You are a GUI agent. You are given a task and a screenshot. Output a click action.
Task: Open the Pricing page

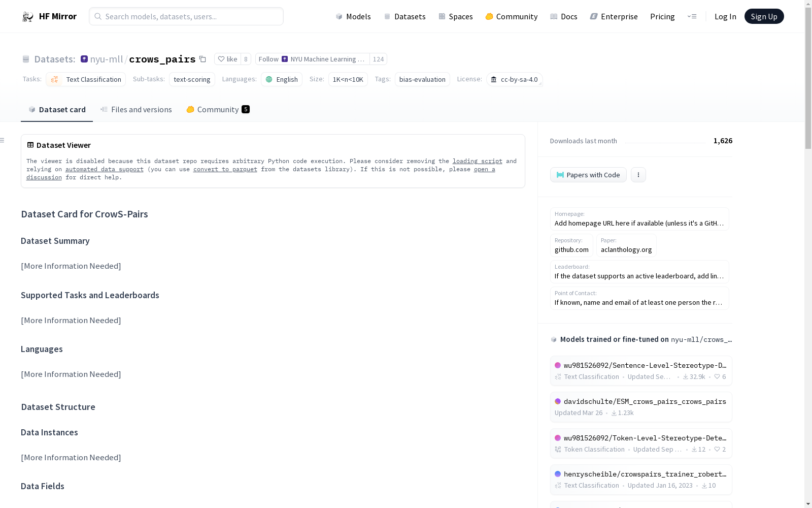click(x=662, y=16)
